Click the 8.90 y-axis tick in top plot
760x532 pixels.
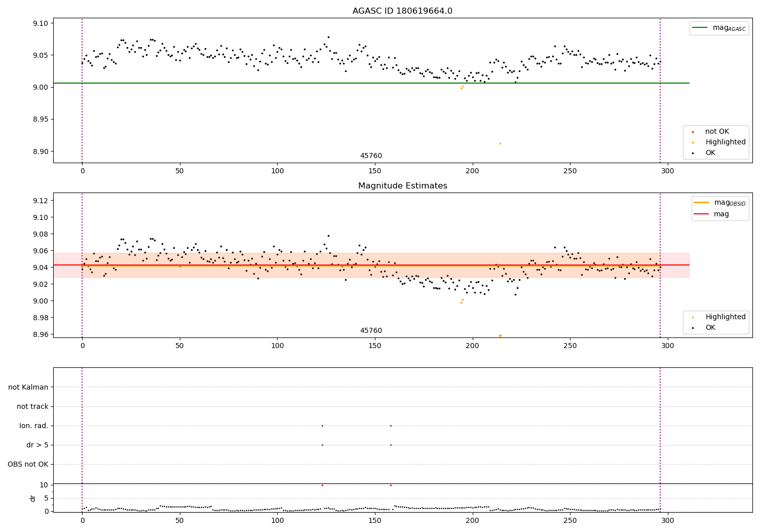click(41, 151)
